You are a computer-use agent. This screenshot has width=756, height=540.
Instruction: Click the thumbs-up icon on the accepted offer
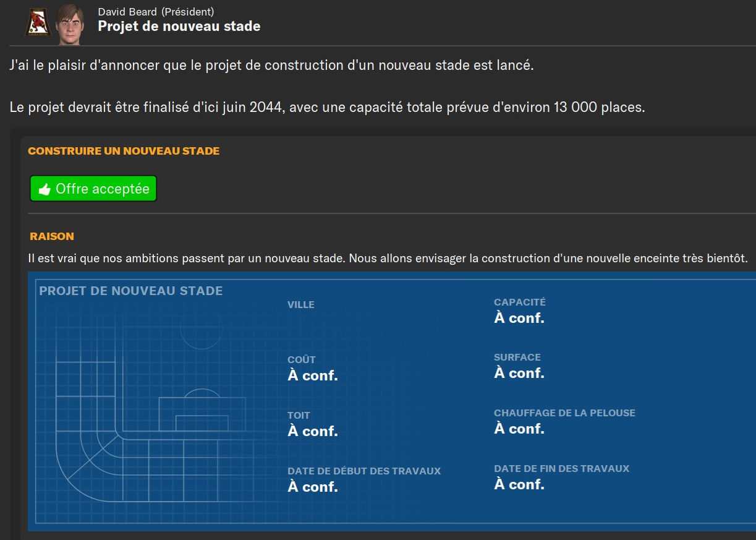pyautogui.click(x=44, y=189)
